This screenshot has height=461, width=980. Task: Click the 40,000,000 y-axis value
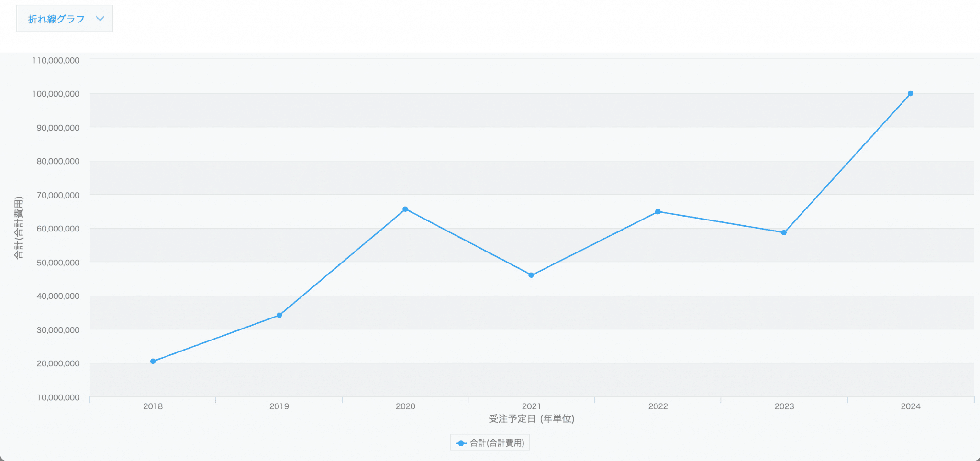coord(58,296)
